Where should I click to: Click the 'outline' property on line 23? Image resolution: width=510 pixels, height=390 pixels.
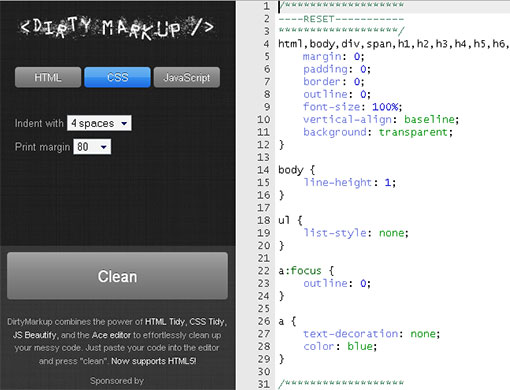coord(325,283)
